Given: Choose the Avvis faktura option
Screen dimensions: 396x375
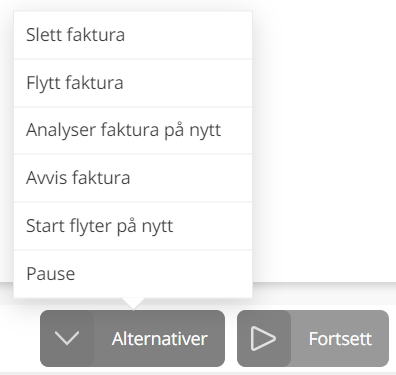Looking at the screenshot, I should (x=133, y=178).
